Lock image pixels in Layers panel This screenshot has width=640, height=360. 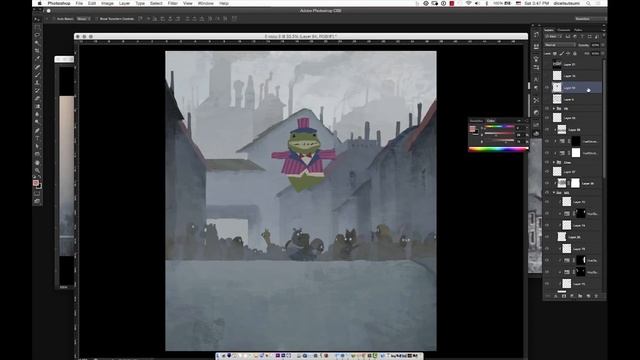pyautogui.click(x=562, y=53)
